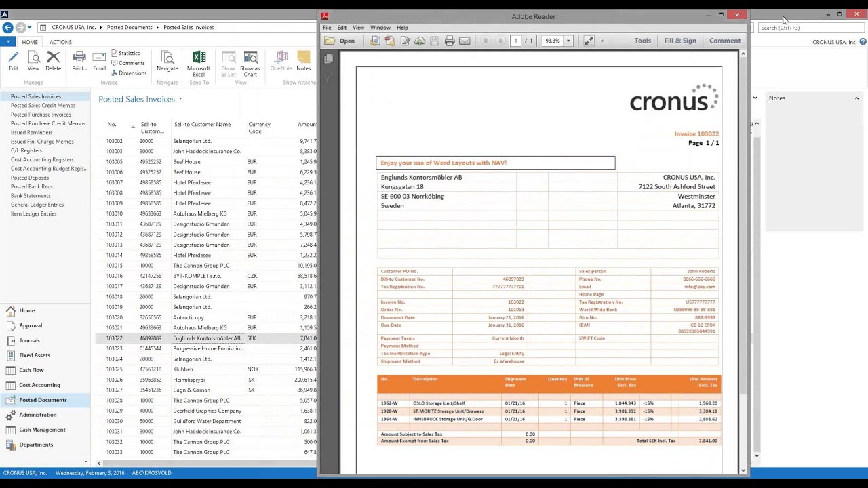Open the Window menu in Adobe Reader
Image resolution: width=868 pixels, height=488 pixels.
[380, 28]
